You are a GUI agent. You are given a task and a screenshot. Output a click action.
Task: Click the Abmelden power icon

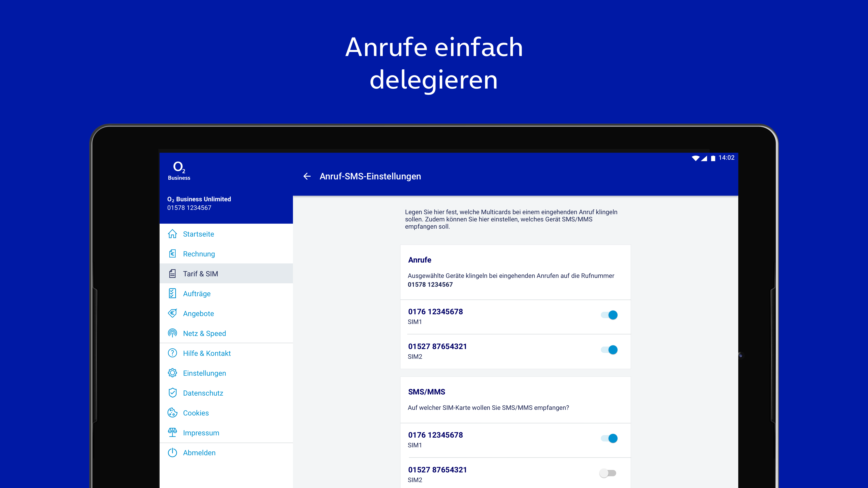[x=172, y=452]
